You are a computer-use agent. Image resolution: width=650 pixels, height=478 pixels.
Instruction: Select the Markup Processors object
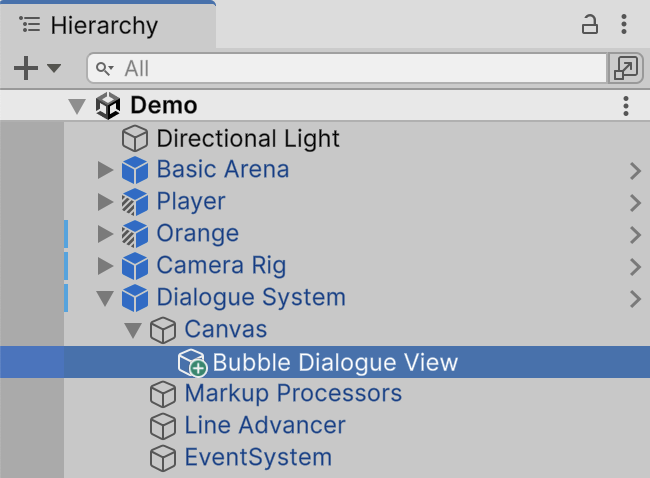click(293, 394)
